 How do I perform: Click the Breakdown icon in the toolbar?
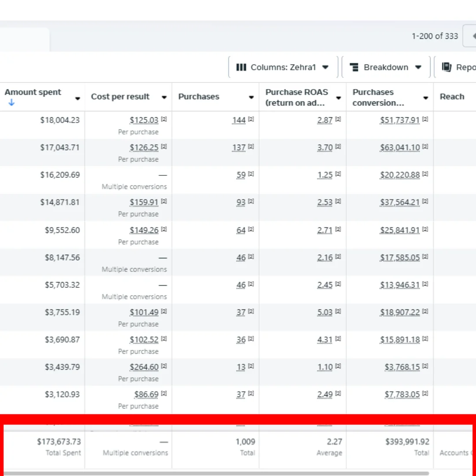tap(354, 67)
